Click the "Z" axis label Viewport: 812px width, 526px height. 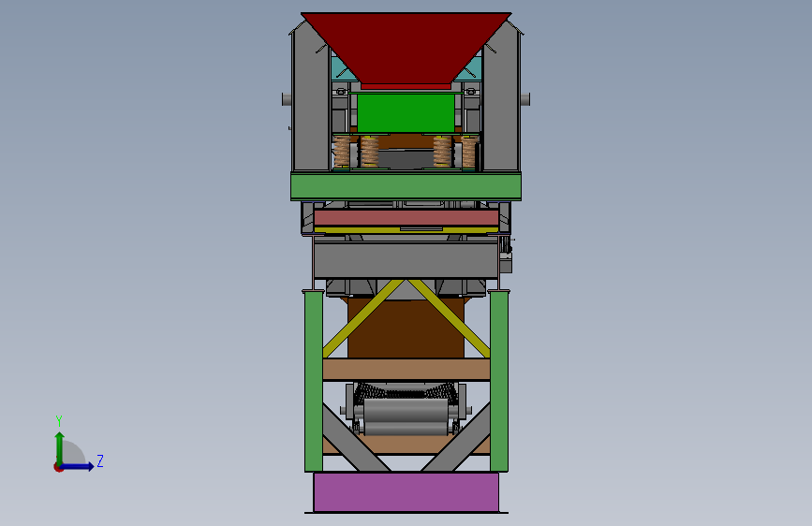coord(100,460)
